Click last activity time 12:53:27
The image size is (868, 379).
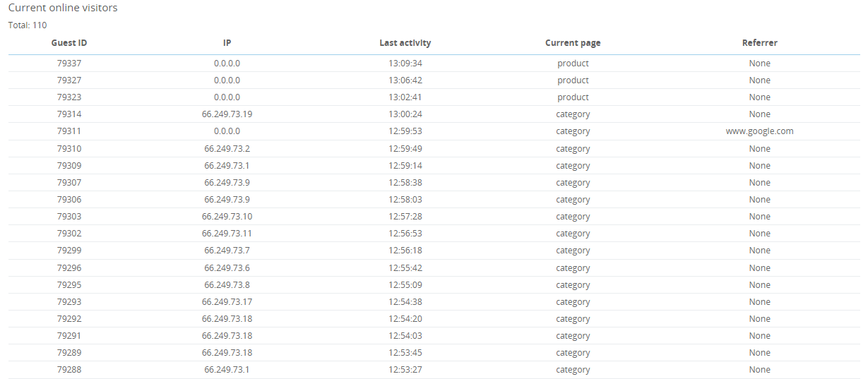pyautogui.click(x=405, y=370)
